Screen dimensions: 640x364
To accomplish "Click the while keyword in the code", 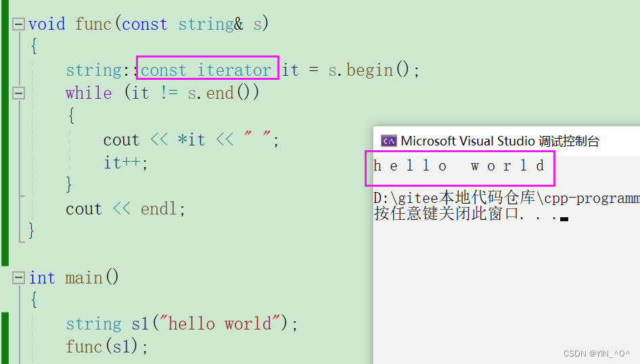I will (88, 93).
